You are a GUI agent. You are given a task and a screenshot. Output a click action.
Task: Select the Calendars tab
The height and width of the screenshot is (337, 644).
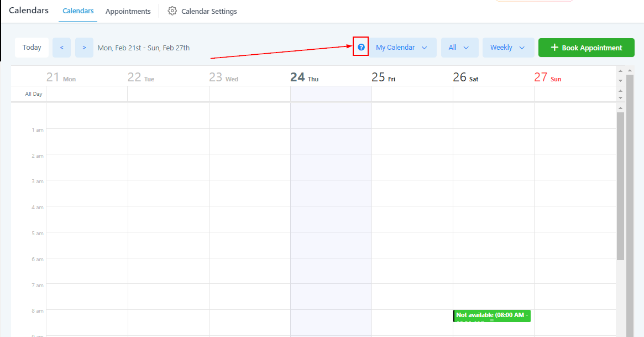pos(78,11)
